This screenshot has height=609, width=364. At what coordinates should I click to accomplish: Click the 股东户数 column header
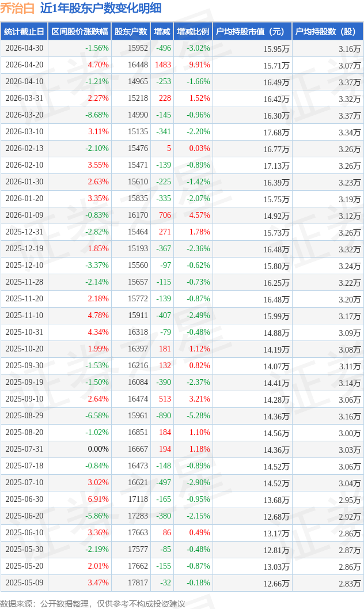point(131,32)
